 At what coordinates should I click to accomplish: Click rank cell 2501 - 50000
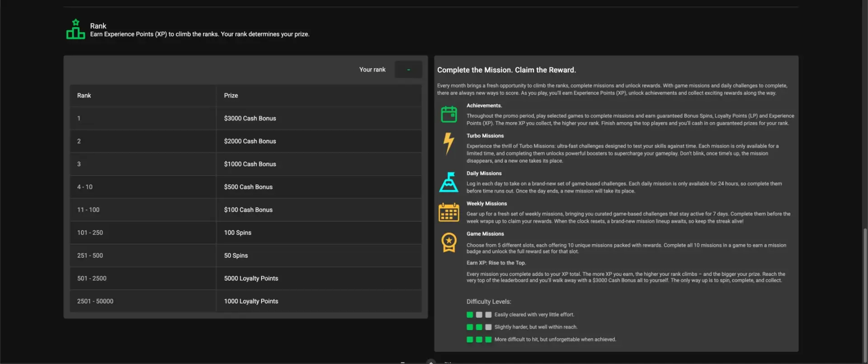click(x=143, y=301)
